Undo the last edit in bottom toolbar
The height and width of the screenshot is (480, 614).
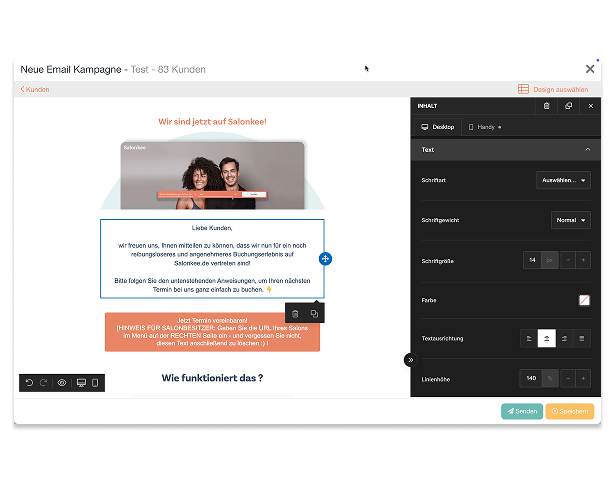(x=29, y=383)
